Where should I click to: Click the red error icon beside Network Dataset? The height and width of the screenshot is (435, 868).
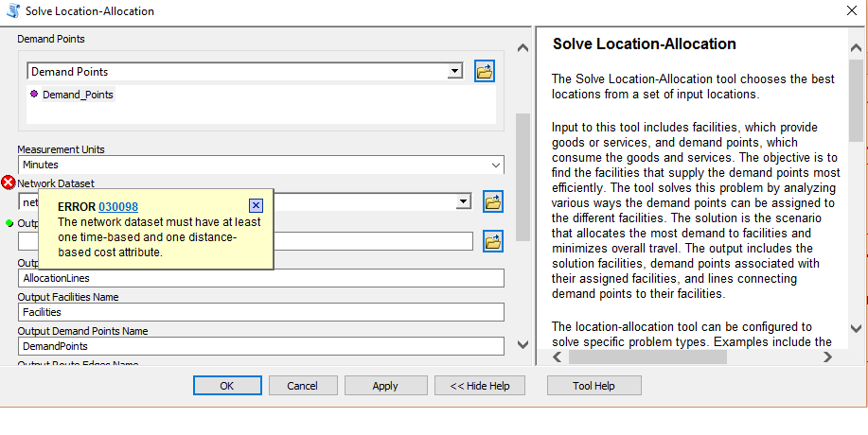(x=9, y=183)
